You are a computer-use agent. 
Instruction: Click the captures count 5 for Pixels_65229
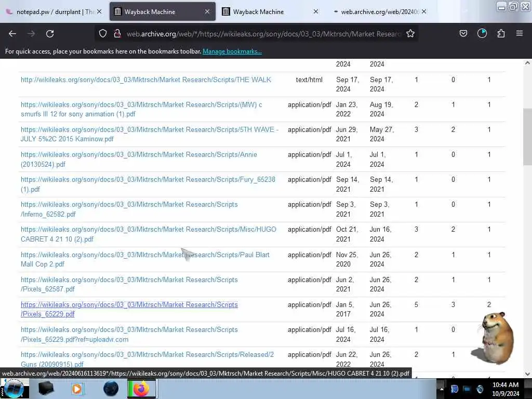point(416,304)
